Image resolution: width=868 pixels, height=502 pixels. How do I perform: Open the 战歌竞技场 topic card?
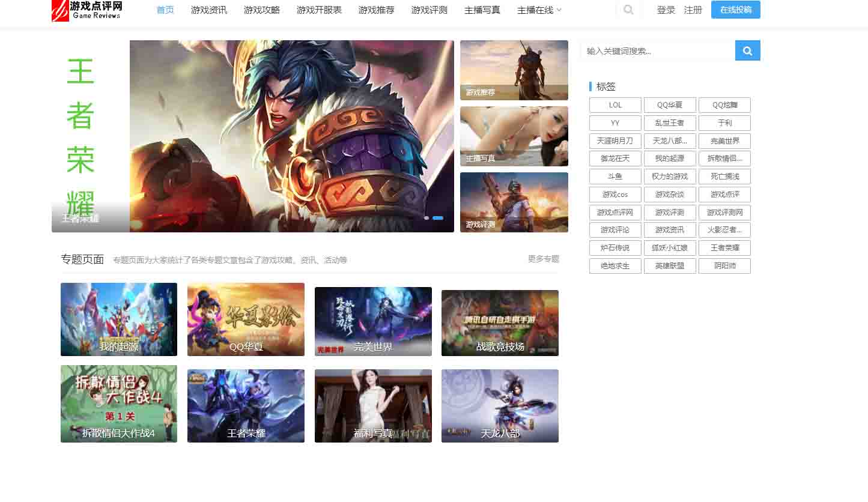500,323
